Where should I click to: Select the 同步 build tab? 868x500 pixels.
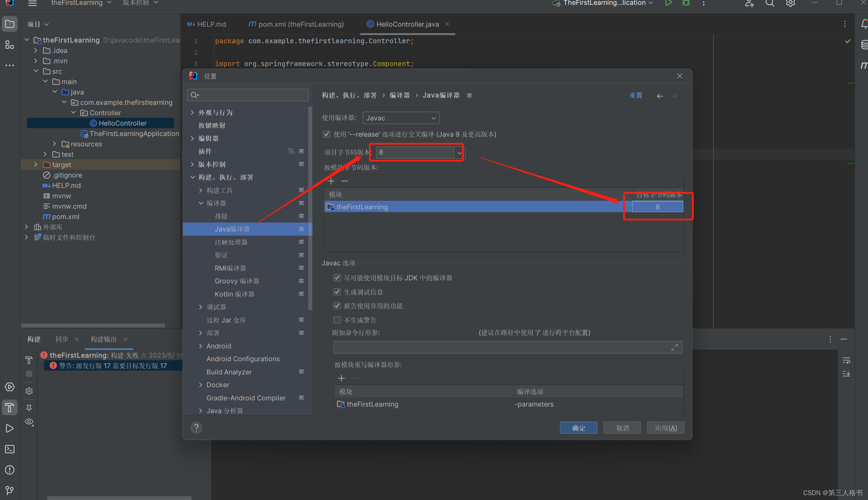62,339
